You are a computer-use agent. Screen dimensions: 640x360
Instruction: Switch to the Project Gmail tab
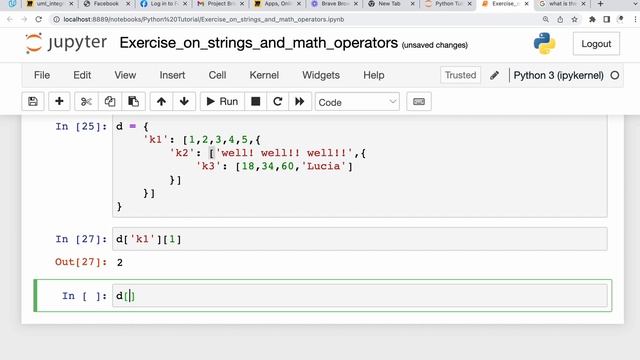220,4
